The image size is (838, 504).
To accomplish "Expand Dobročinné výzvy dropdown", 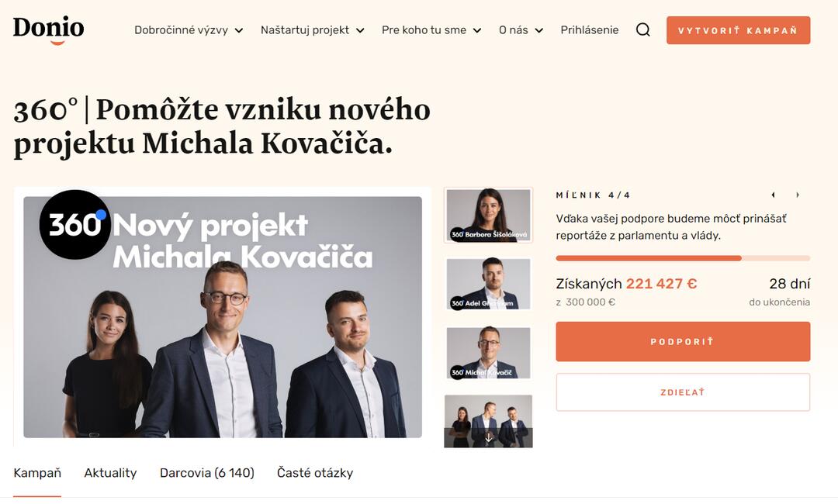I will coord(189,30).
